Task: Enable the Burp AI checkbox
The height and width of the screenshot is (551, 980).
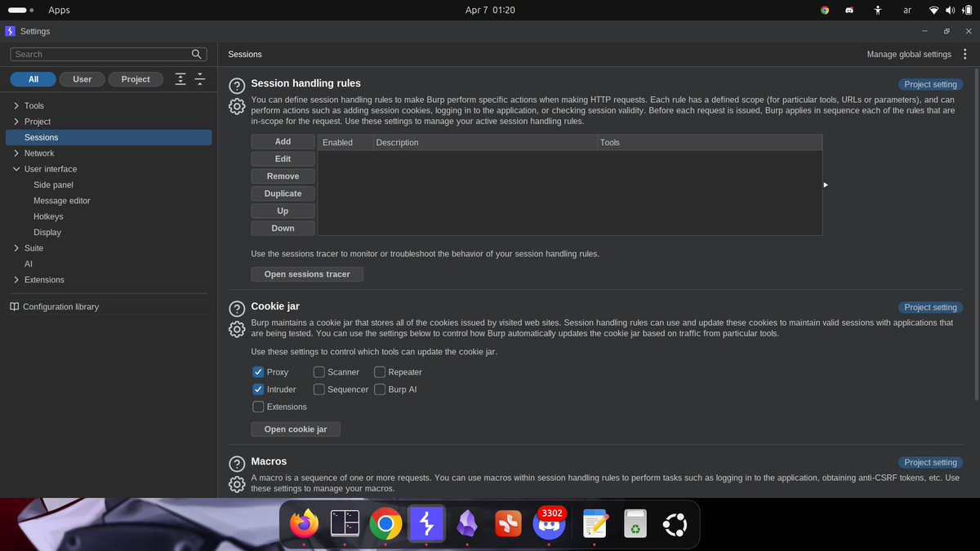Action: (x=380, y=389)
